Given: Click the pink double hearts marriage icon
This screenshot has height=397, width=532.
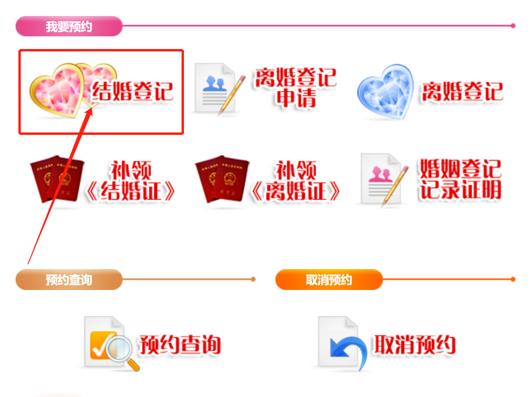Looking at the screenshot, I should (x=72, y=90).
